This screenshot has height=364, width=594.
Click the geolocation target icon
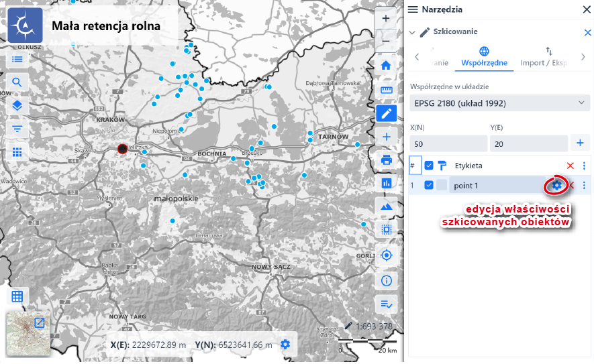[x=386, y=255]
